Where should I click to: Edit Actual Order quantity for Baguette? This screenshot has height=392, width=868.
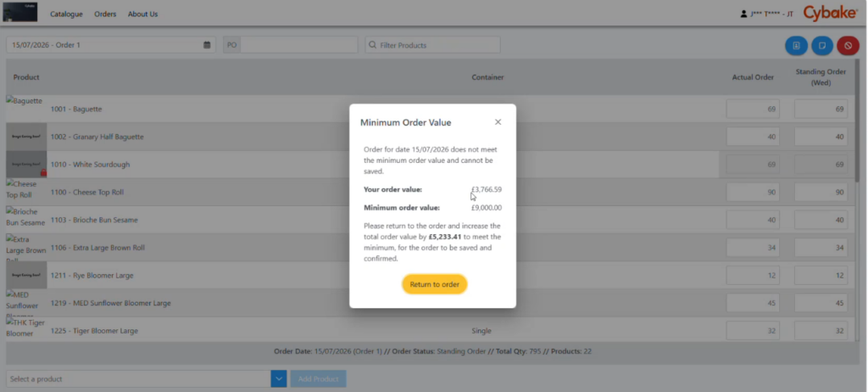[x=753, y=109]
